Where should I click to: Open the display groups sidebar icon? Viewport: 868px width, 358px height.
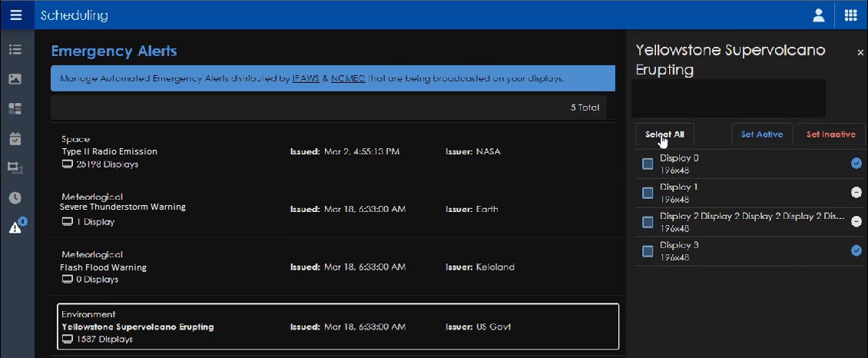click(15, 167)
